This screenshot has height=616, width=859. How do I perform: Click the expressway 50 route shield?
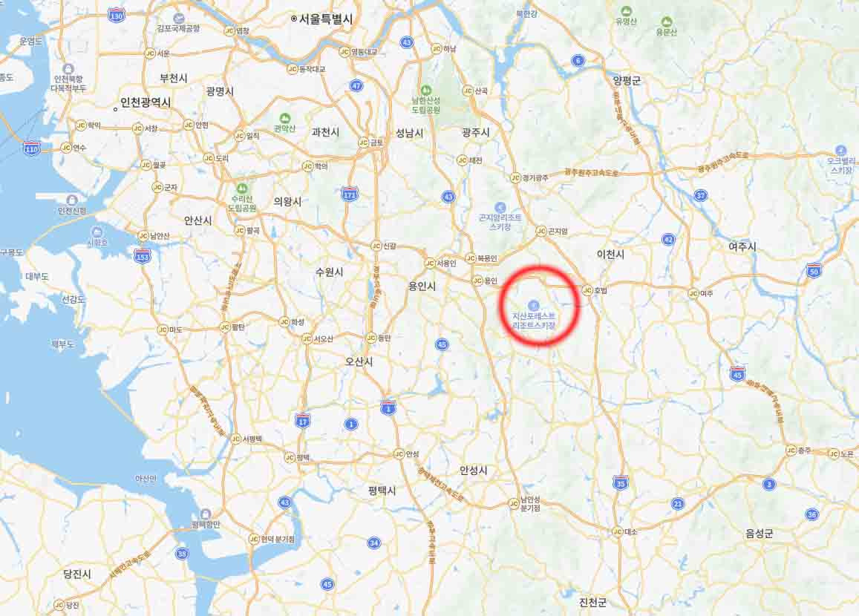(x=814, y=270)
